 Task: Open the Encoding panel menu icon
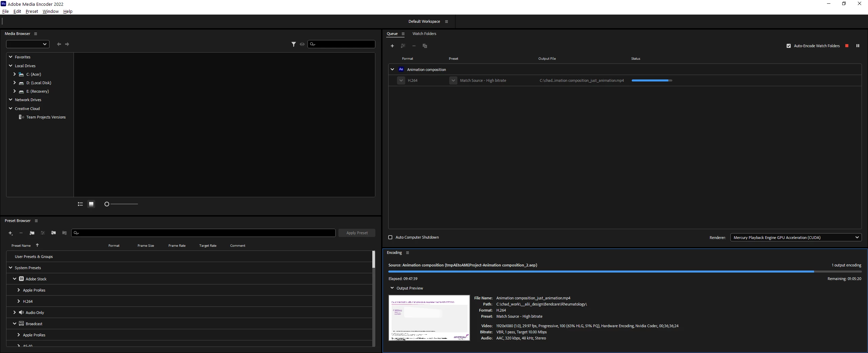tap(408, 253)
